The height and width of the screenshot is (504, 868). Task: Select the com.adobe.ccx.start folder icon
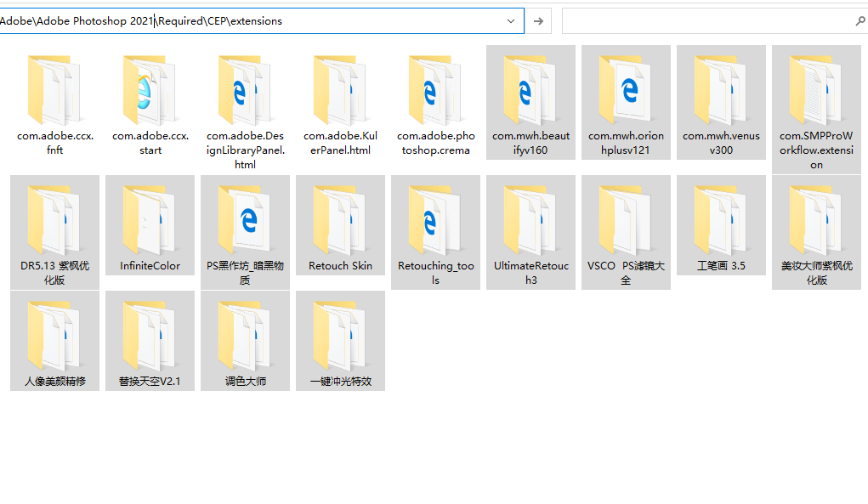150,90
